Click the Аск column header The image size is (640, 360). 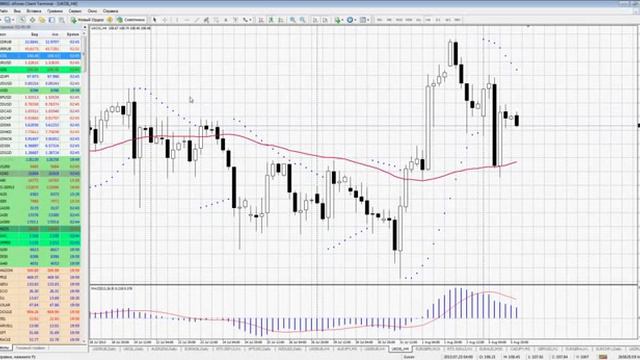click(55, 34)
